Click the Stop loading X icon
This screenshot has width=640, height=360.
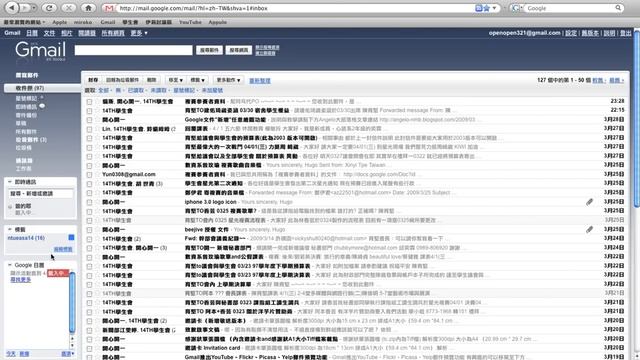[x=69, y=7]
